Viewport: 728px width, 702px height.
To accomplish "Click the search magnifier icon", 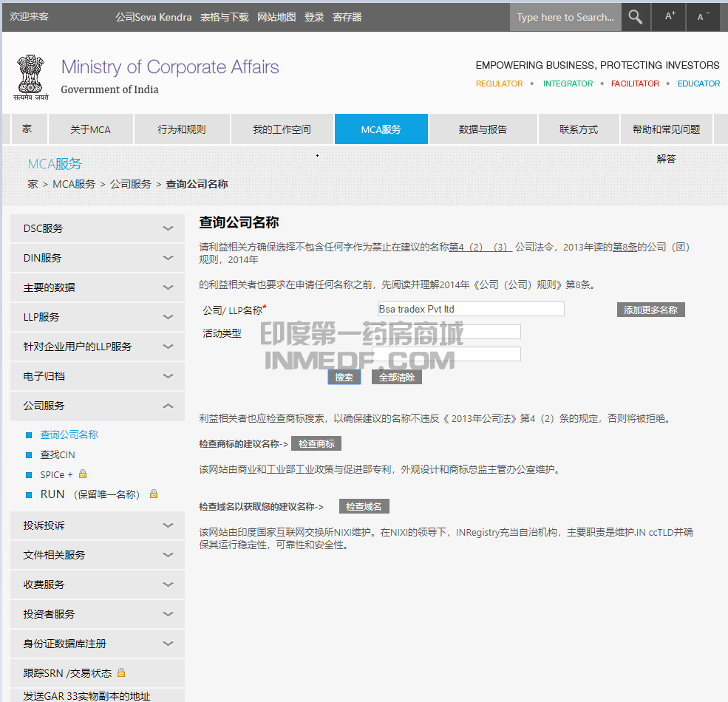I will 635,16.
